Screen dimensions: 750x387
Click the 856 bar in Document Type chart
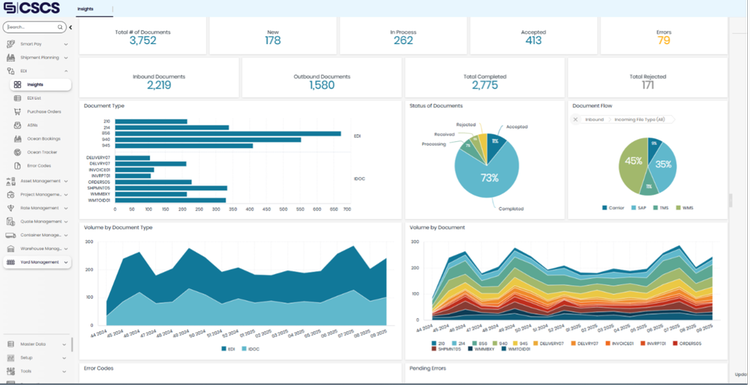tap(228, 133)
